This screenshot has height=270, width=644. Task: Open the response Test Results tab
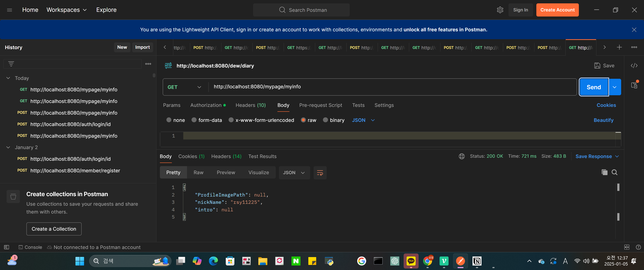point(262,156)
